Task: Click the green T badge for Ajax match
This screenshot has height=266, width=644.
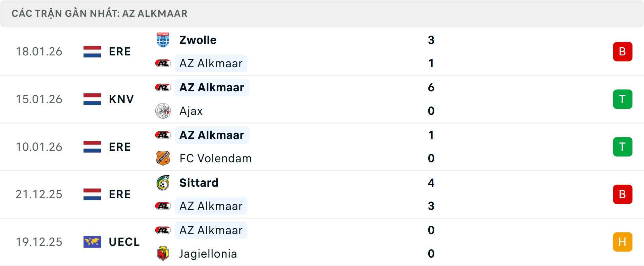Action: (623, 99)
